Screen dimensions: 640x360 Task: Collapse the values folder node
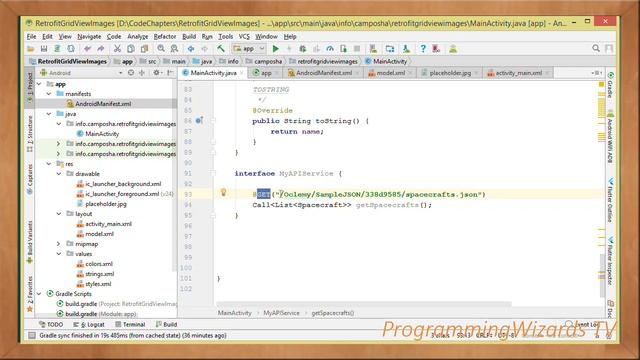(x=59, y=254)
